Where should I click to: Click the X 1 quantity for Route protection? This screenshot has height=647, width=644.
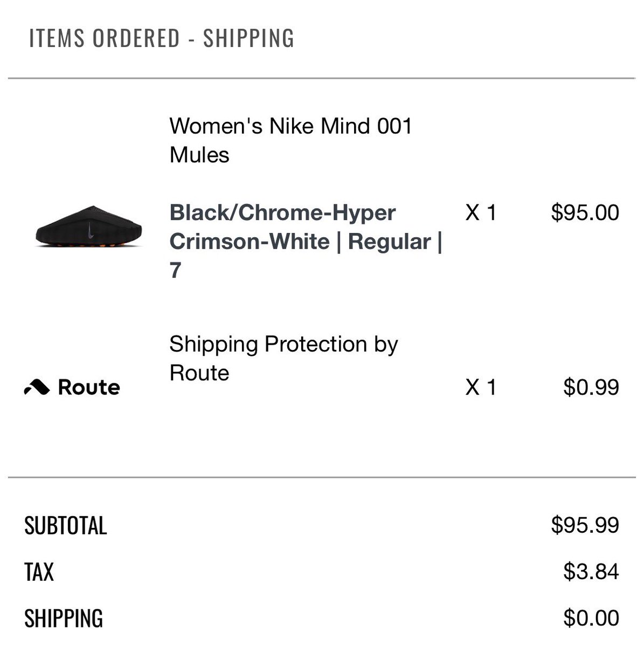coord(481,387)
